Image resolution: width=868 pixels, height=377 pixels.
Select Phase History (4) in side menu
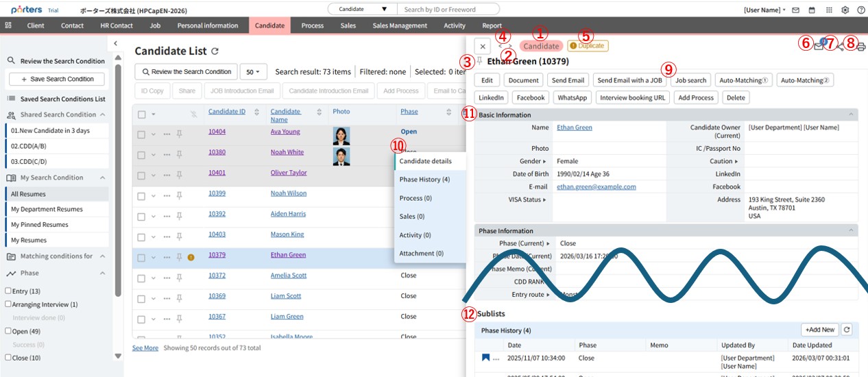[424, 180]
